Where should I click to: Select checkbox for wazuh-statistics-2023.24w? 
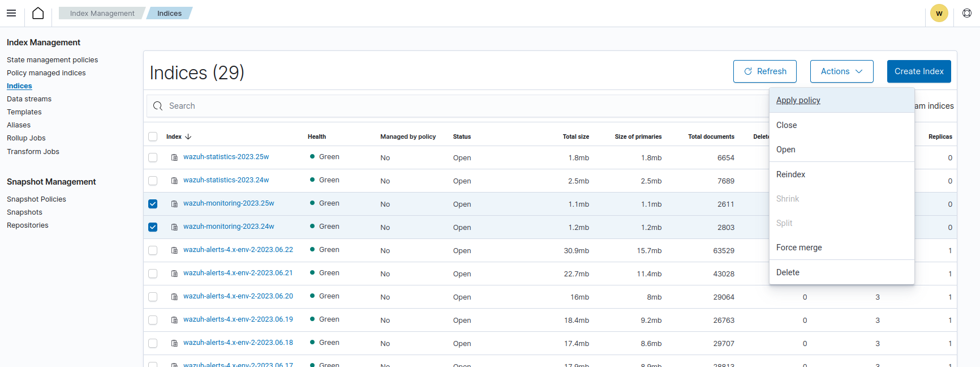(x=153, y=181)
